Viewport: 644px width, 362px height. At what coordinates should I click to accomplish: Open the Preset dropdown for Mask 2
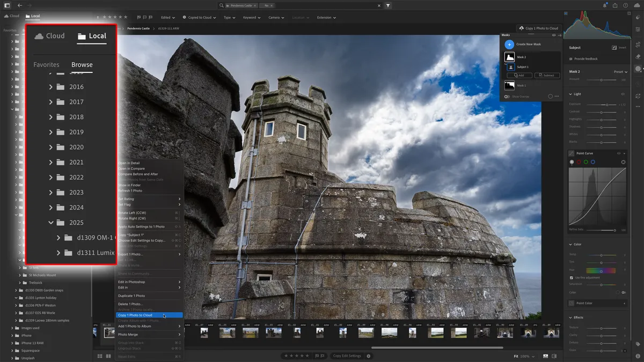click(x=621, y=72)
